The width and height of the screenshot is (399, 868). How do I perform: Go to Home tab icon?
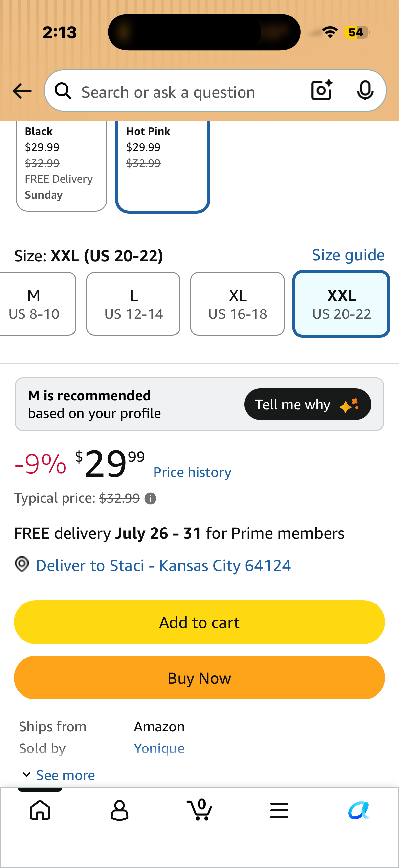pos(40,810)
